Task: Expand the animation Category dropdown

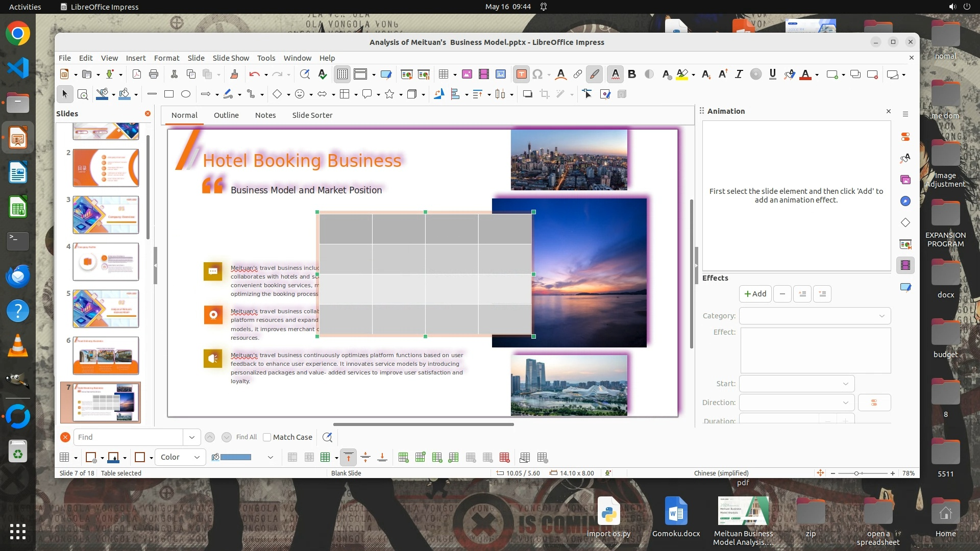Action: click(815, 316)
